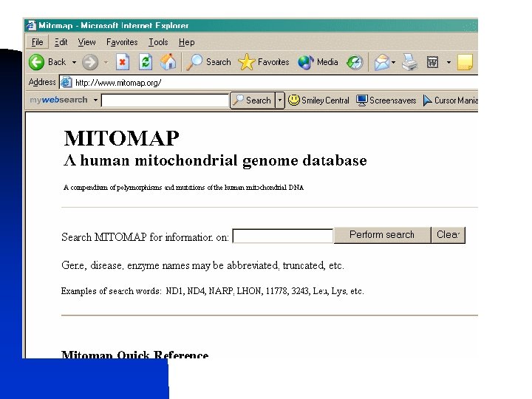Open the Back history dropdown arrow
Viewport: 532px width, 399px height.
pos(74,62)
